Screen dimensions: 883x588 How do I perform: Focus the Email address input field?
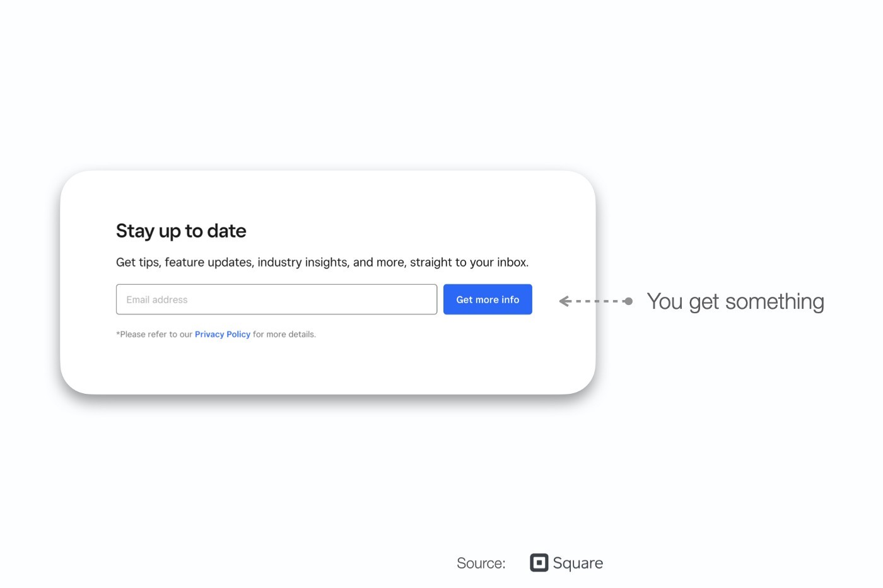(x=276, y=299)
